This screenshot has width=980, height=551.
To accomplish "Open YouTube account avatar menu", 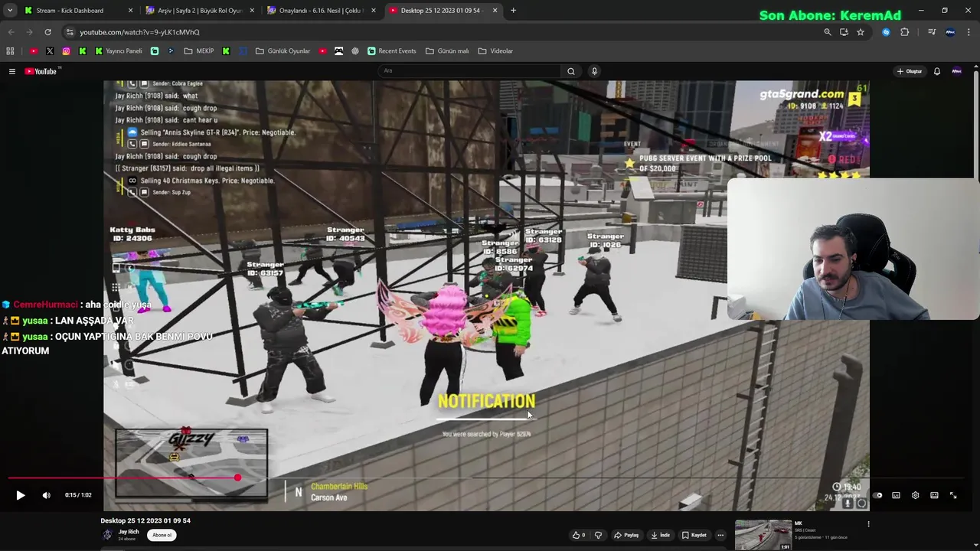I will pyautogui.click(x=956, y=71).
